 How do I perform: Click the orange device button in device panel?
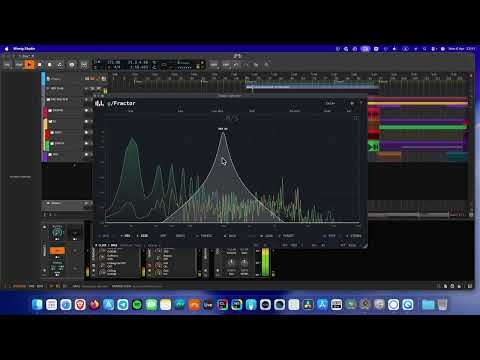[x=57, y=250]
